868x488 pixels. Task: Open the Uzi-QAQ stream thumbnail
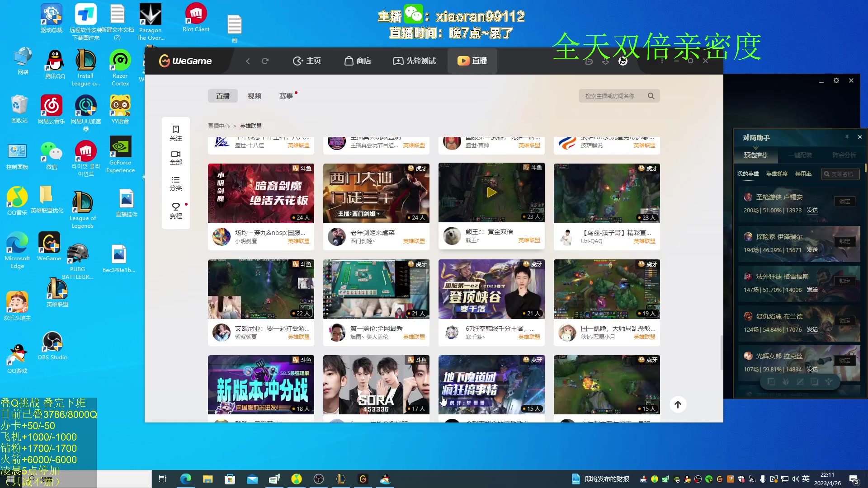coord(607,193)
